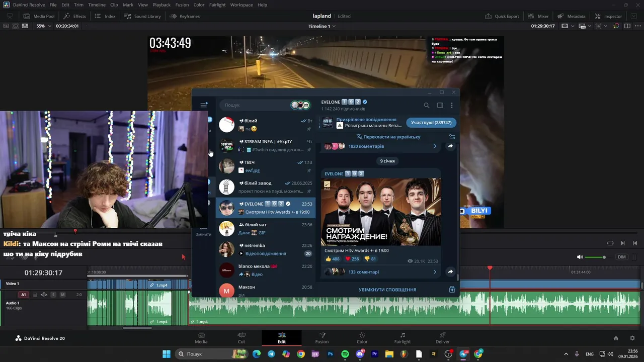Open Spotify from Windows taskbar
The image size is (644, 362).
tap(345, 354)
